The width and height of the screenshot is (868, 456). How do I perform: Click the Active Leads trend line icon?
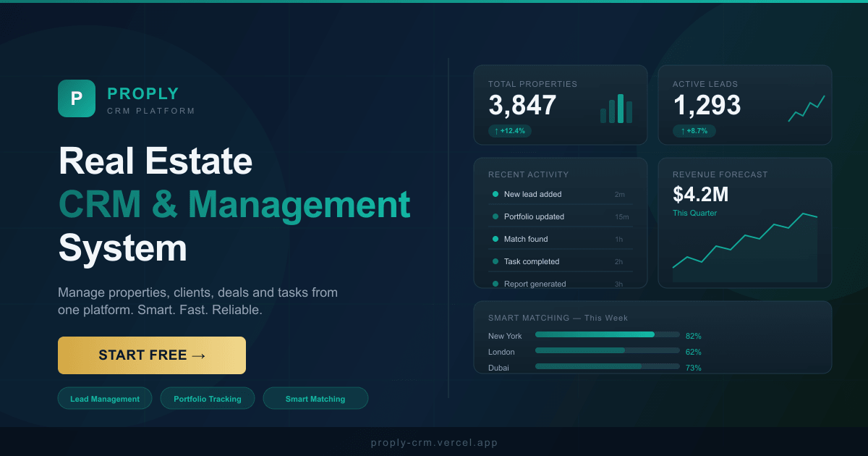(807, 109)
